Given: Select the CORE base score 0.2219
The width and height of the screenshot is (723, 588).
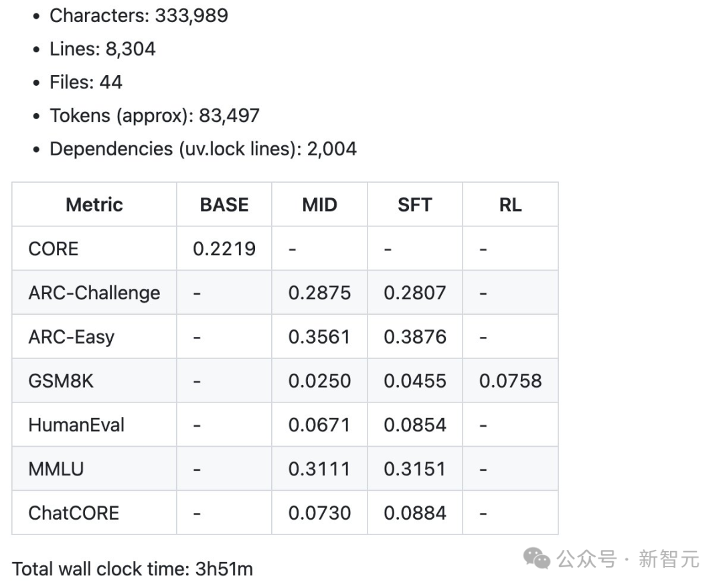Looking at the screenshot, I should [224, 248].
